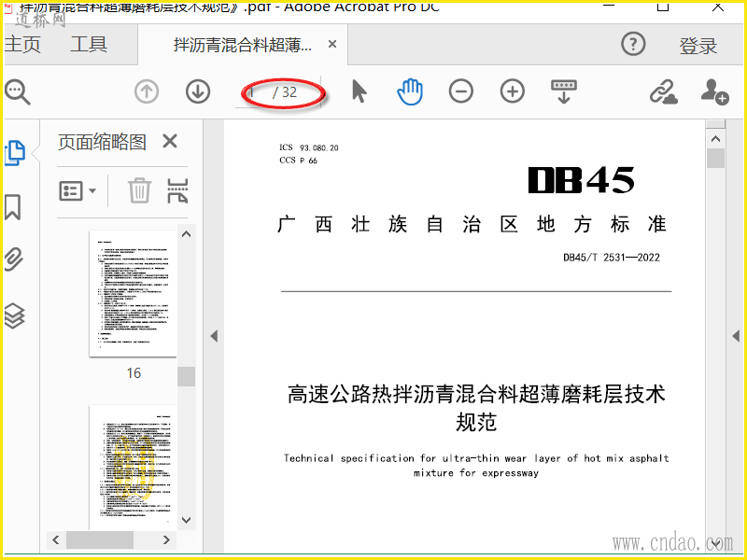The image size is (747, 560).
Task: Open the attachments paperclip icon
Action: tap(14, 259)
